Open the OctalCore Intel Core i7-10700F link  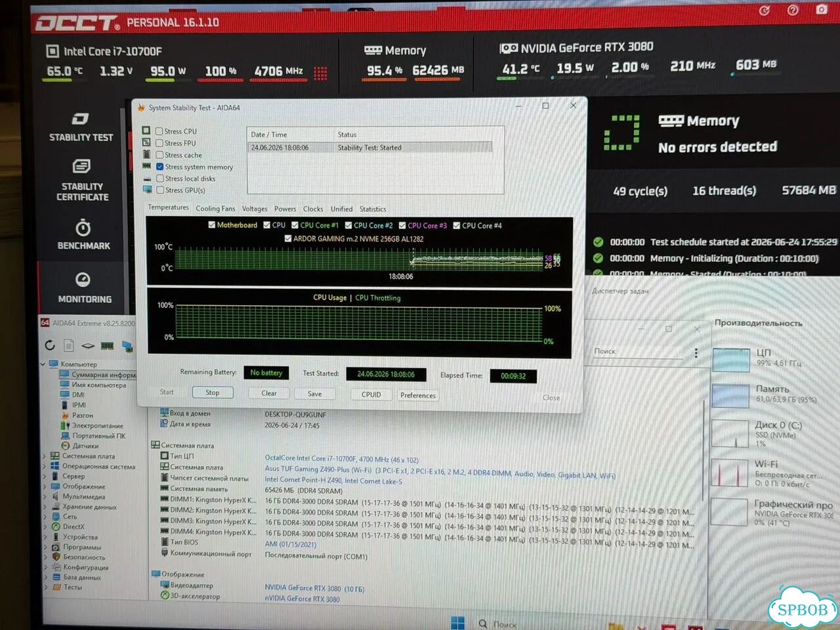click(341, 459)
